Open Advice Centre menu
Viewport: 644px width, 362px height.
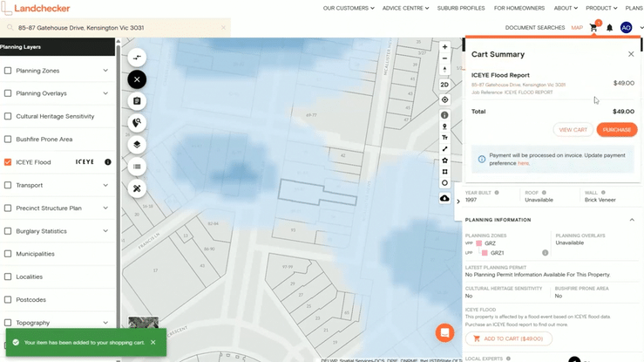tap(405, 8)
